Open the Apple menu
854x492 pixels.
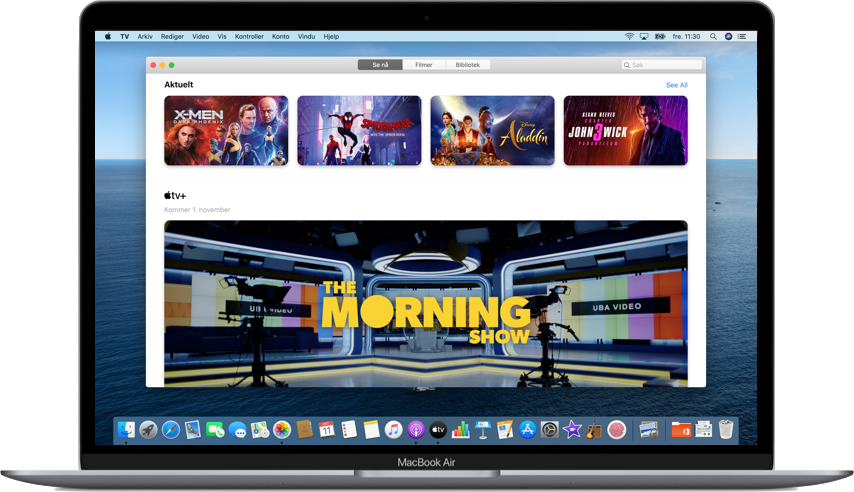(108, 37)
